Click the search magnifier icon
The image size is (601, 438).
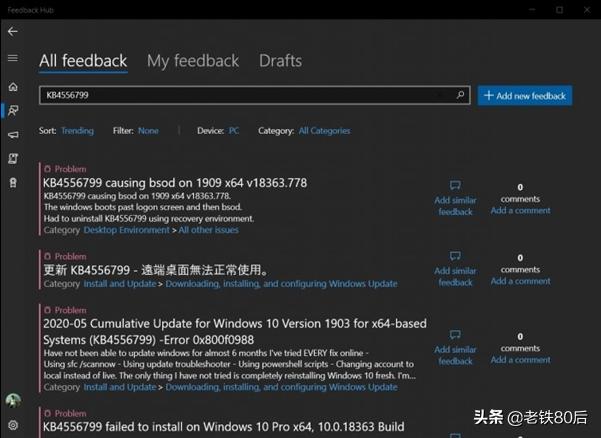pyautogui.click(x=460, y=95)
